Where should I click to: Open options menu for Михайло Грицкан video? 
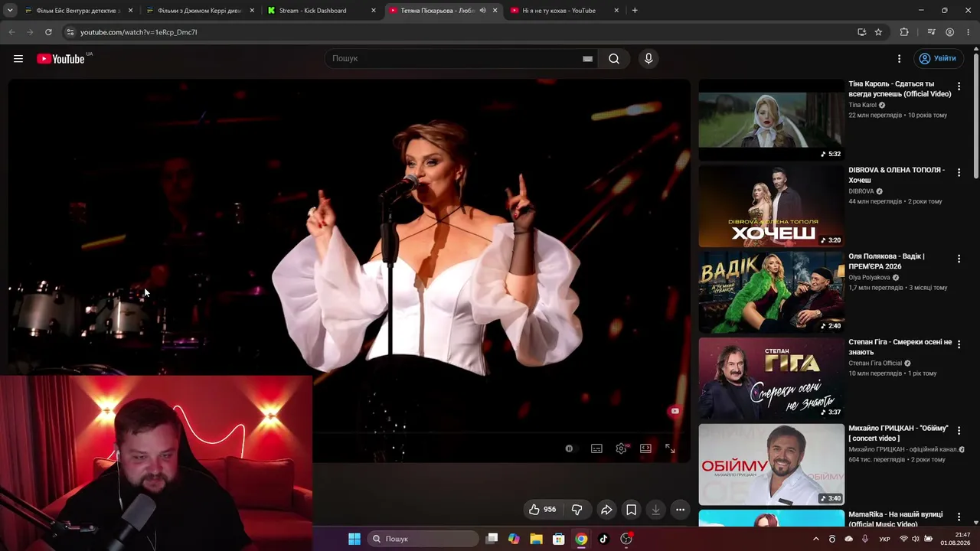coord(959,431)
